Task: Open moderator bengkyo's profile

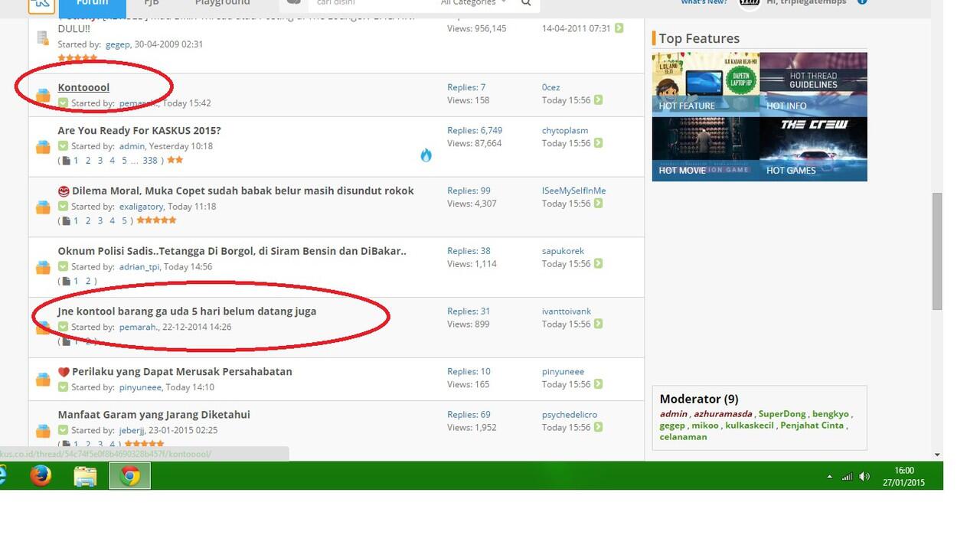Action: click(831, 414)
